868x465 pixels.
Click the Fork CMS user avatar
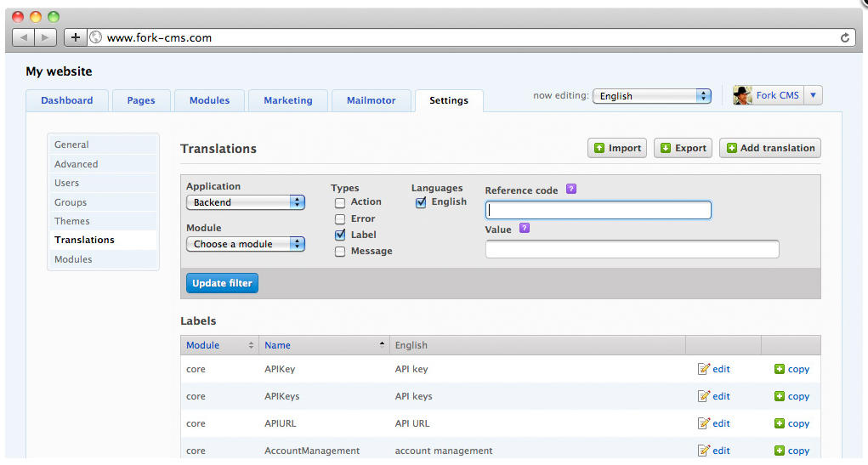coord(743,95)
